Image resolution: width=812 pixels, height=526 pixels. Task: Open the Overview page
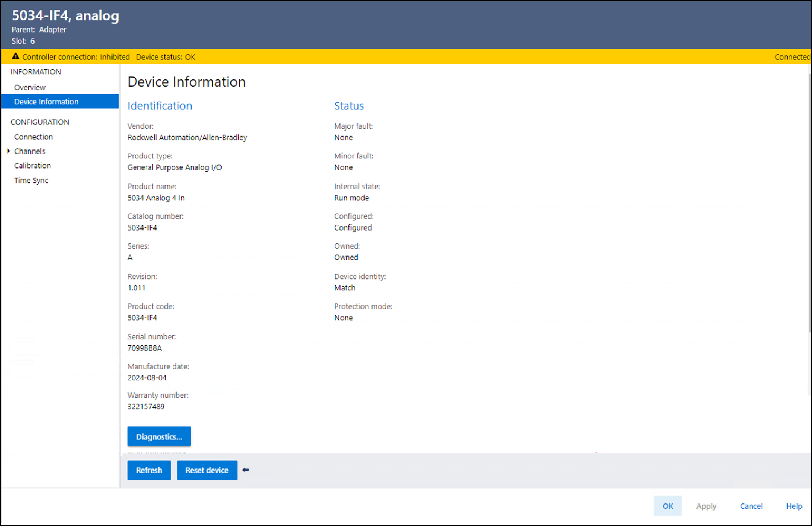point(30,87)
